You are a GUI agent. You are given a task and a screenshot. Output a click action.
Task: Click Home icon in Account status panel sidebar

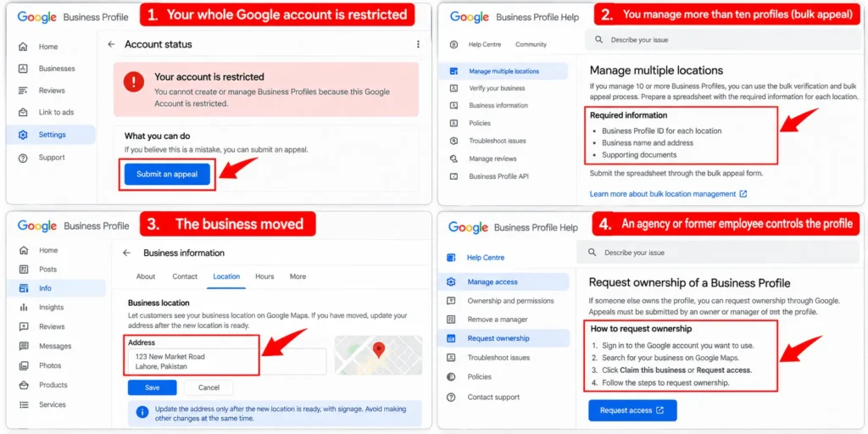(x=23, y=47)
